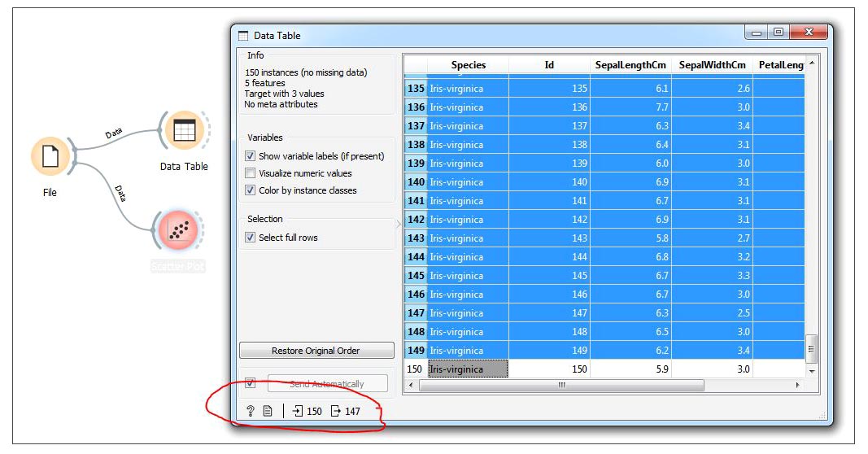Sort by the Species column header
The height and width of the screenshot is (454, 868).
[468, 65]
